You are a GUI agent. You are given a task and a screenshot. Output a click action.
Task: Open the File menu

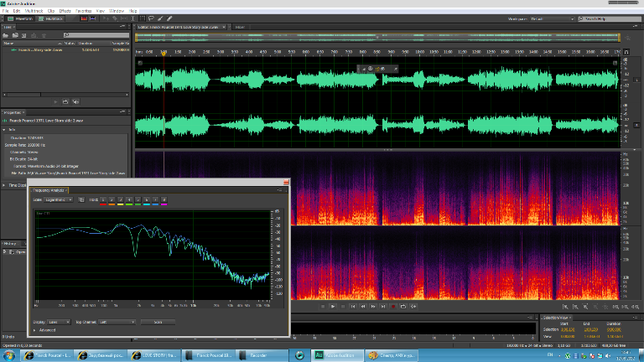tap(5, 11)
